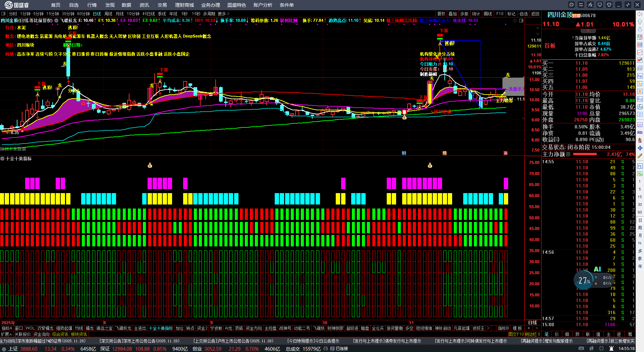Viewport: 644px width, 352px height.
Task: Click the 财 marker icon on the chart
Action: pyautogui.click(x=404, y=153)
